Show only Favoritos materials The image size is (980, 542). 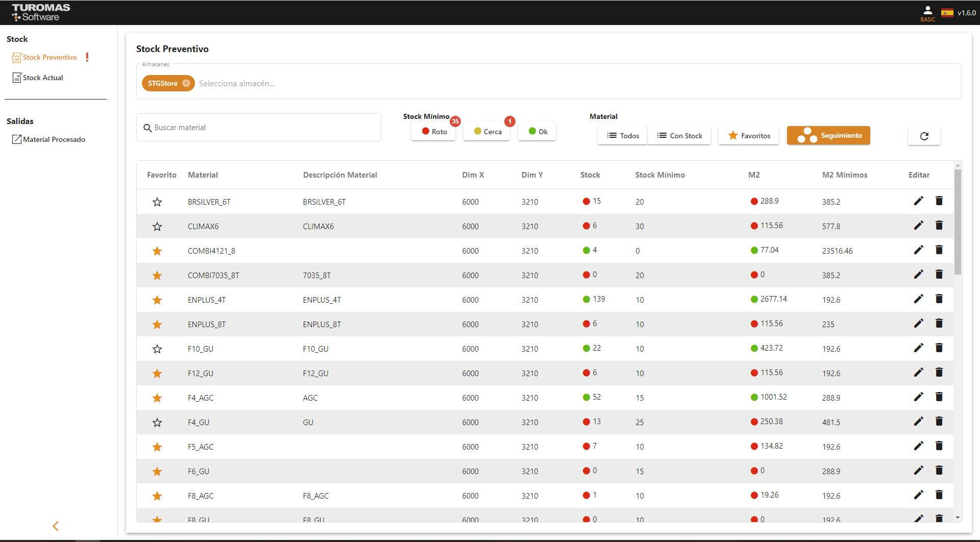(x=748, y=136)
